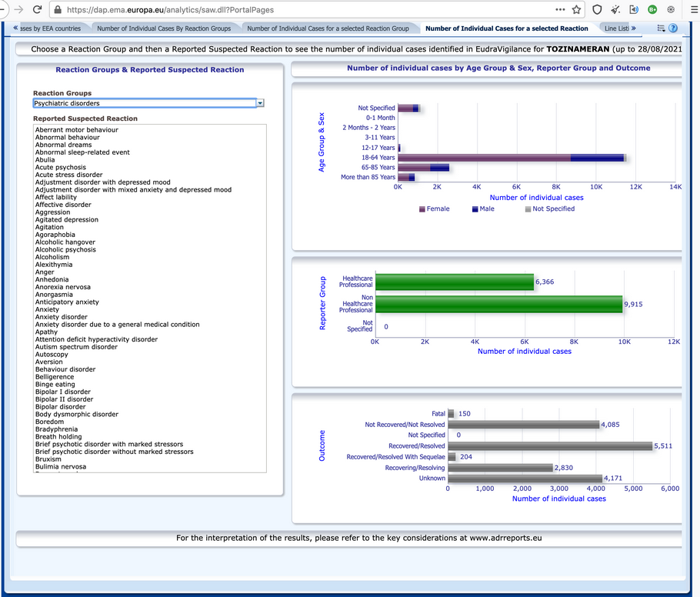Click the round wheel extension icon
700x597 pixels.
(671, 9)
